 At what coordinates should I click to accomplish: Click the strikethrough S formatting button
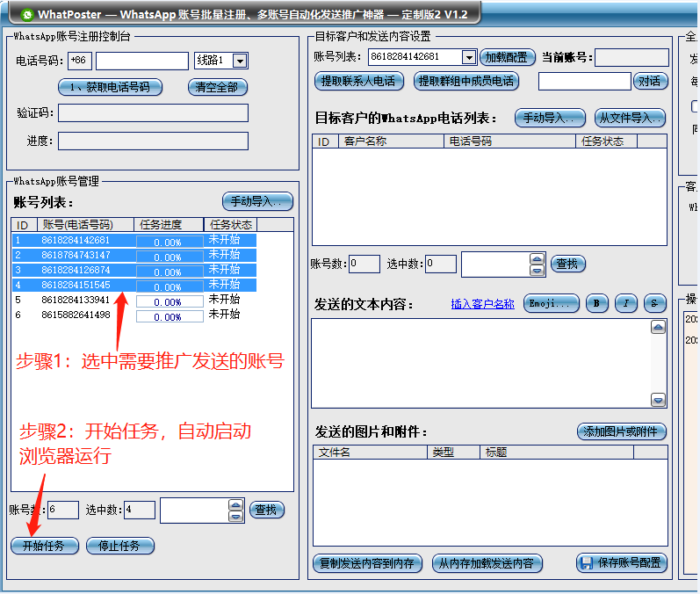click(x=655, y=304)
